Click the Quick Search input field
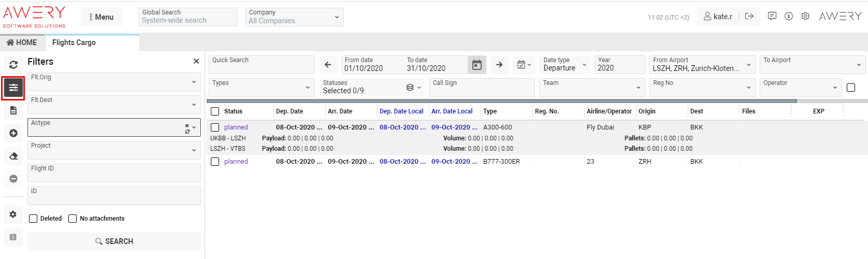The width and height of the screenshot is (868, 259). point(262,65)
